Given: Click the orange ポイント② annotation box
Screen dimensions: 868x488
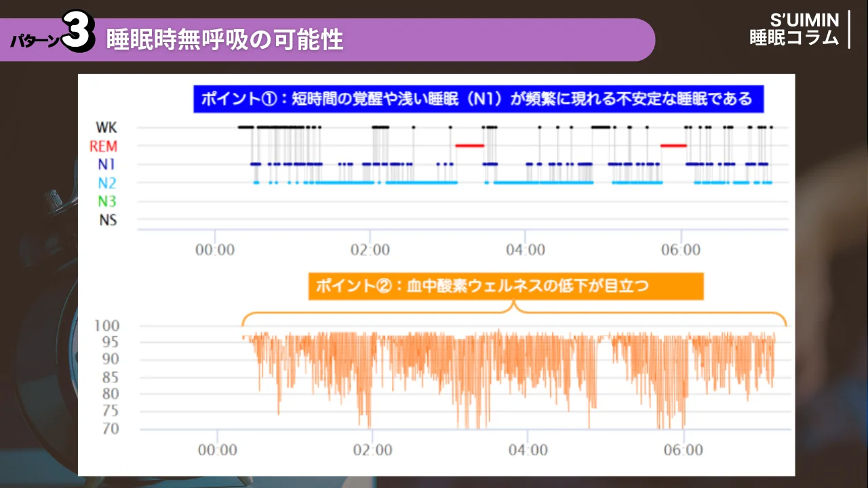Looking at the screenshot, I should tap(505, 287).
